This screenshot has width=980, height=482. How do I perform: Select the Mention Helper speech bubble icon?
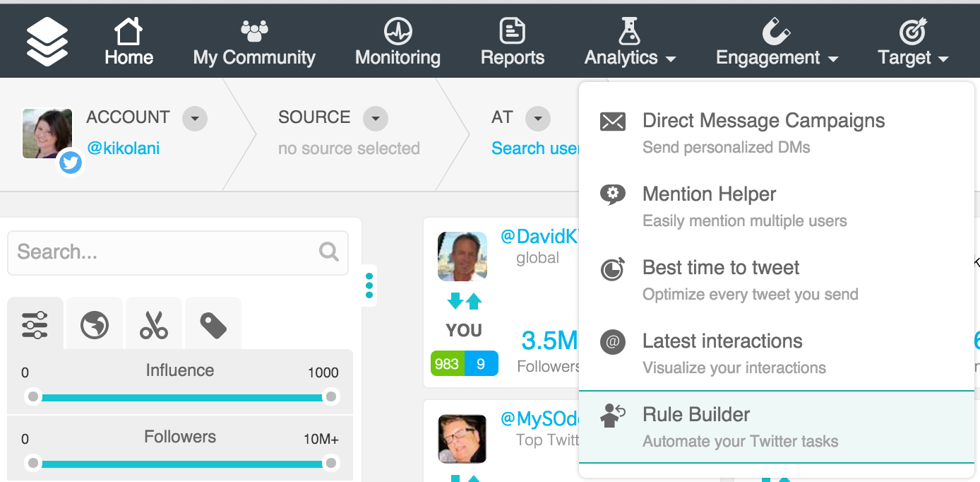(613, 194)
